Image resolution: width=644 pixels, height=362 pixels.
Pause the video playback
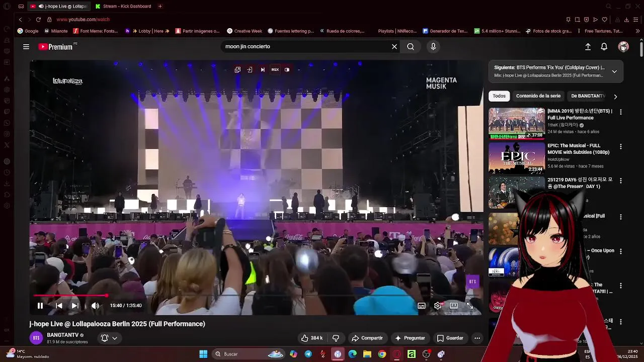click(x=40, y=305)
